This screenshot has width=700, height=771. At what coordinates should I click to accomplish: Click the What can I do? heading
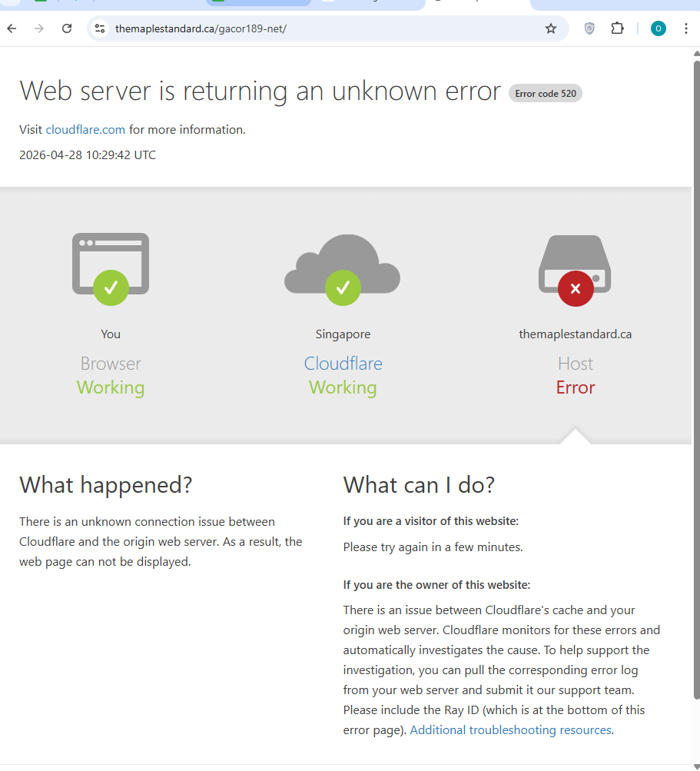click(419, 485)
